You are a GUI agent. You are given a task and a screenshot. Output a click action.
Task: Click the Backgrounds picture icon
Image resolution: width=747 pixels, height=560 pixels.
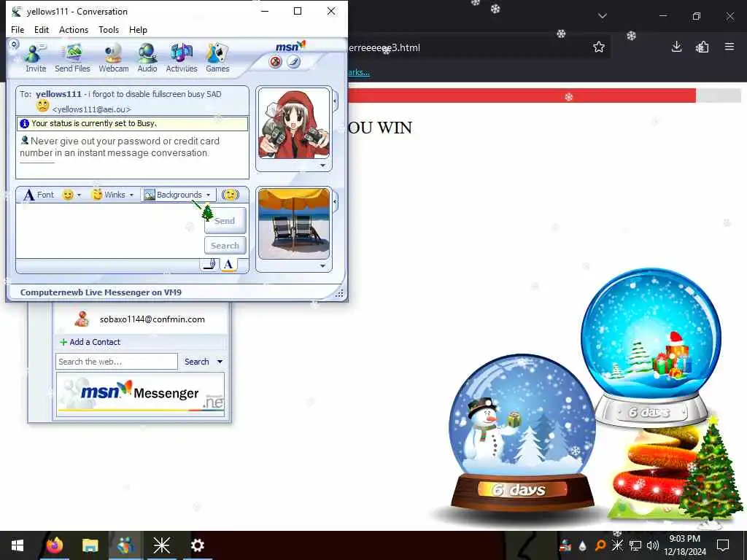[x=150, y=195]
